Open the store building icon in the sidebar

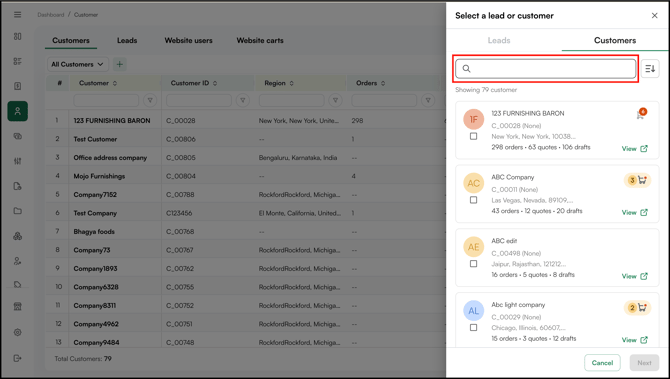pos(18,306)
